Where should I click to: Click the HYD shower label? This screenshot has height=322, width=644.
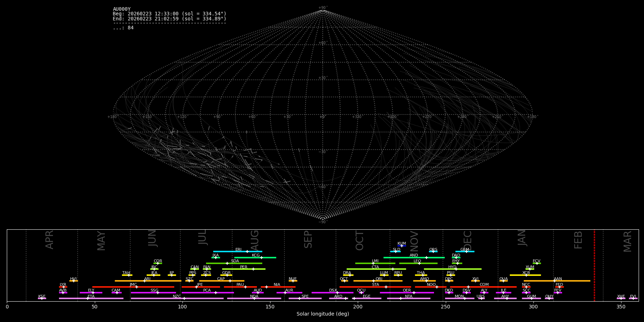coord(453,267)
